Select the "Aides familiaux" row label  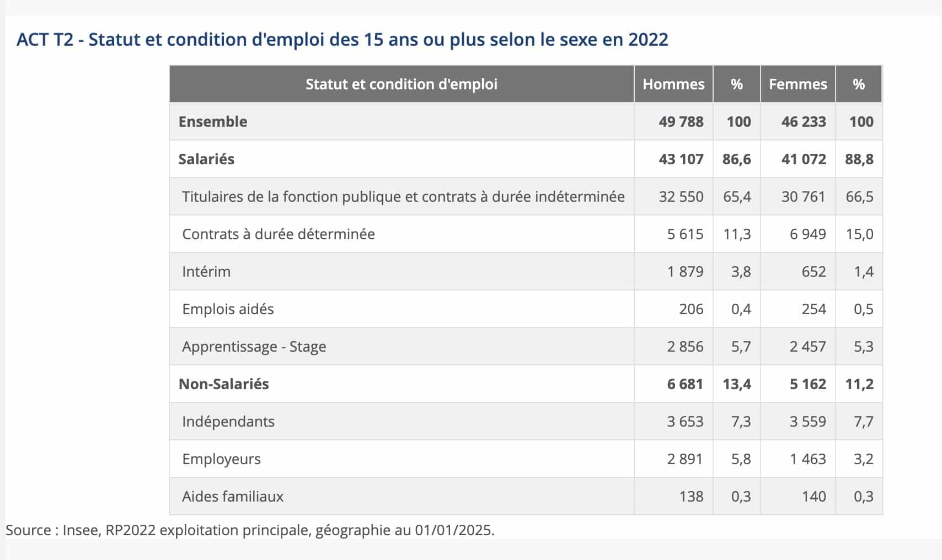(232, 497)
